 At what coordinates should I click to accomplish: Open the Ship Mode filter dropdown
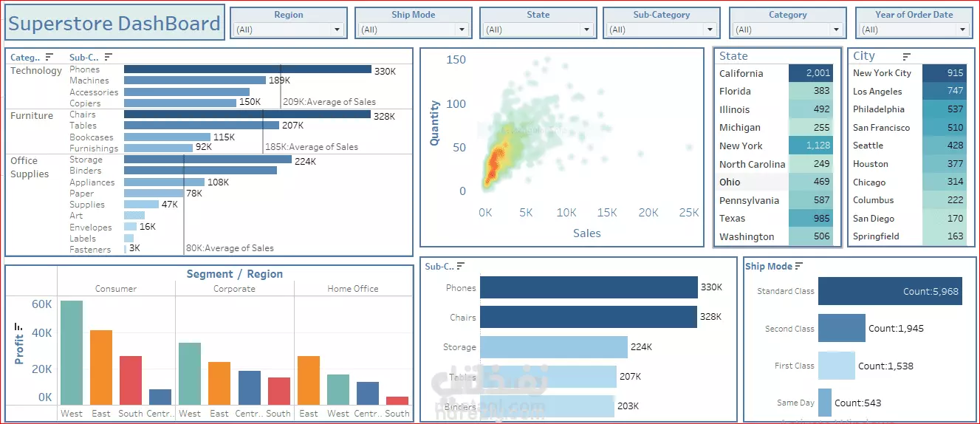point(413,30)
